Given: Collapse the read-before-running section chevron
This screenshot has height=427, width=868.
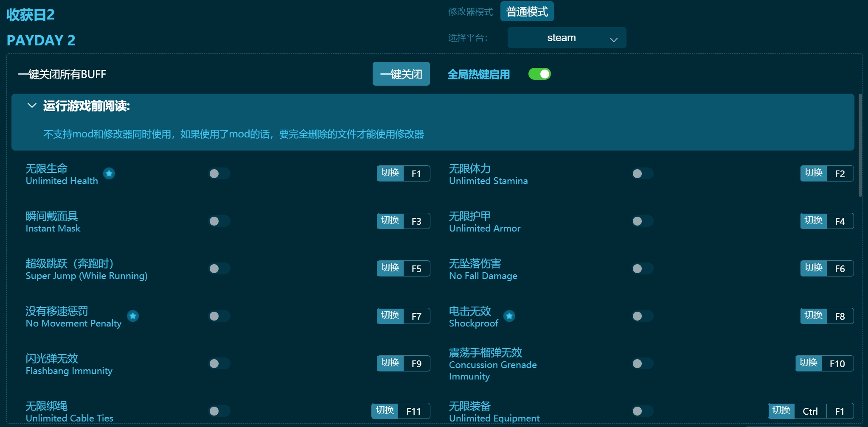Looking at the screenshot, I should pos(32,106).
